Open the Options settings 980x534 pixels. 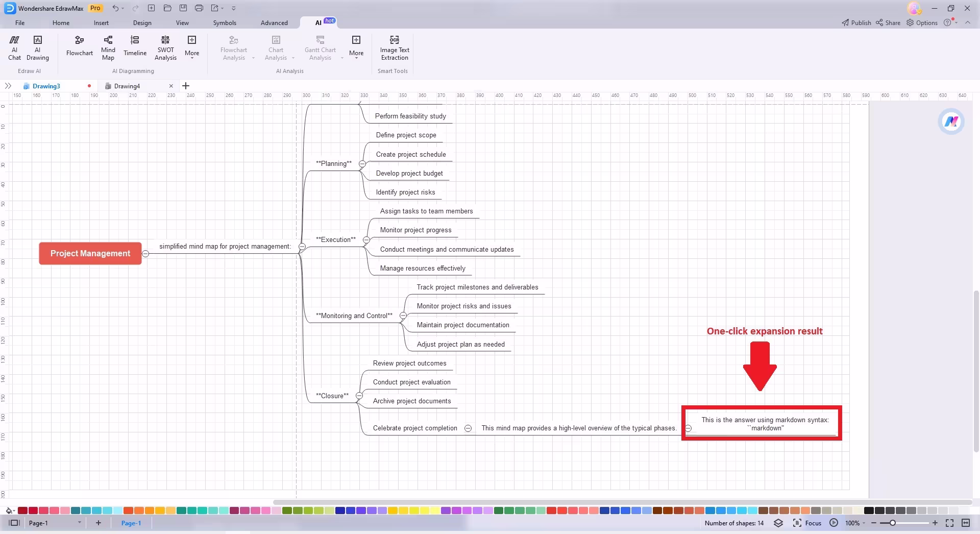922,23
